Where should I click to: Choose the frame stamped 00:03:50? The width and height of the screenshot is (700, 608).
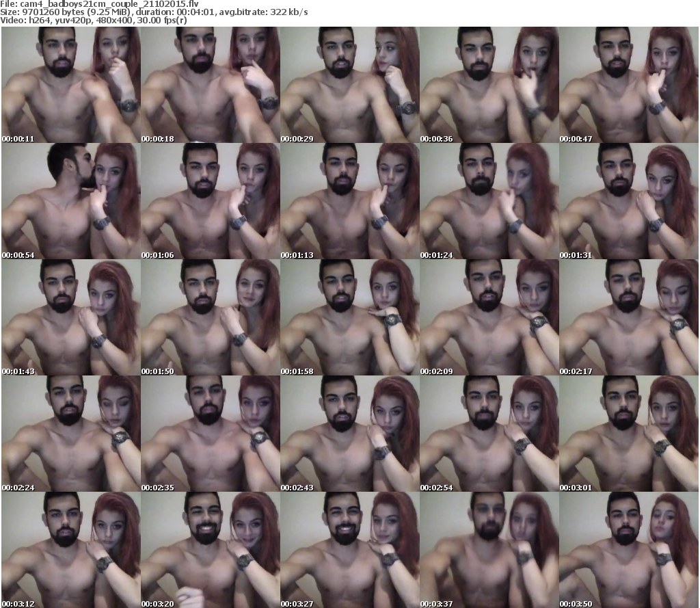[x=629, y=549]
